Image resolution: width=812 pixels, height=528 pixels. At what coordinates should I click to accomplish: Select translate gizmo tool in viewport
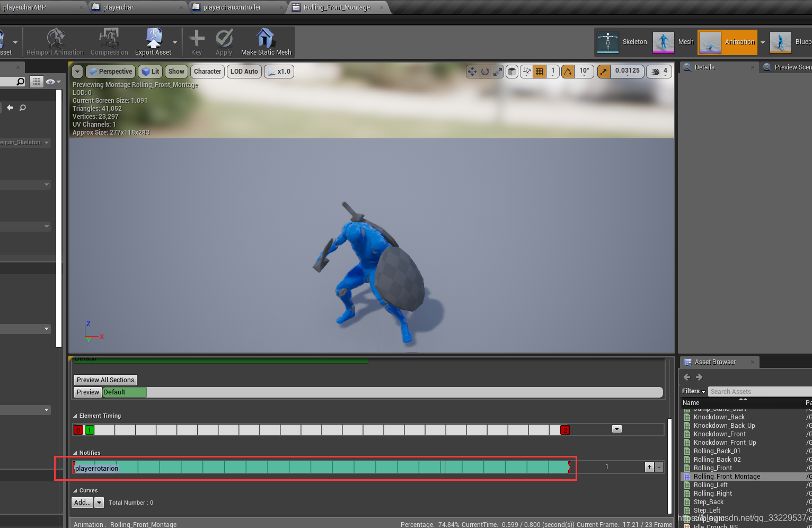[472, 72]
